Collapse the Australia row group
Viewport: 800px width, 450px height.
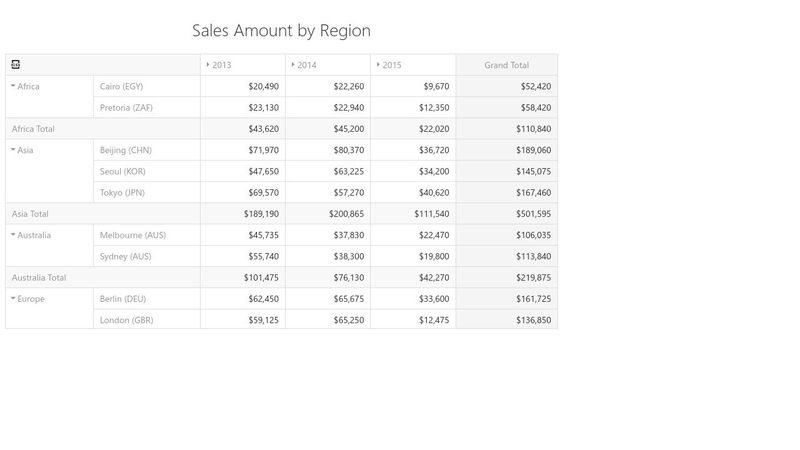pos(13,235)
